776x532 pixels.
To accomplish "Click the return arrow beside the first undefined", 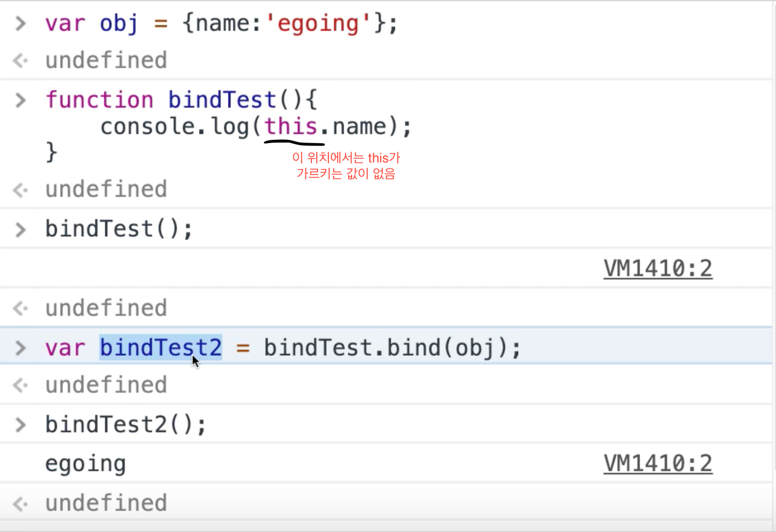I will (x=20, y=60).
